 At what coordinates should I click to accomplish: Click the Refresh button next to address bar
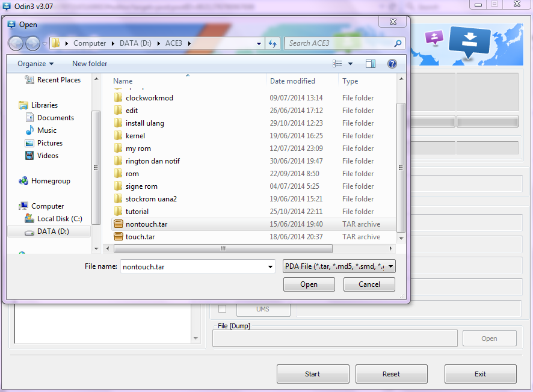[x=273, y=43]
